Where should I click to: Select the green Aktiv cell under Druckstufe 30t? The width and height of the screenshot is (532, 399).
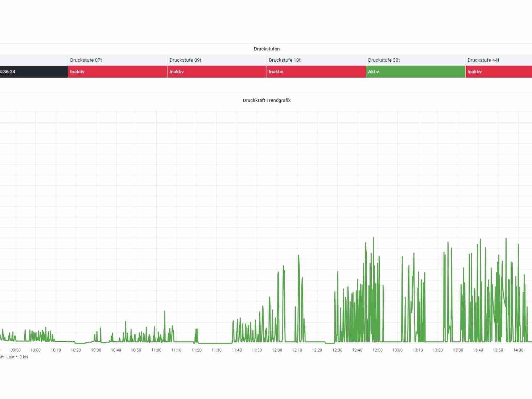416,72
